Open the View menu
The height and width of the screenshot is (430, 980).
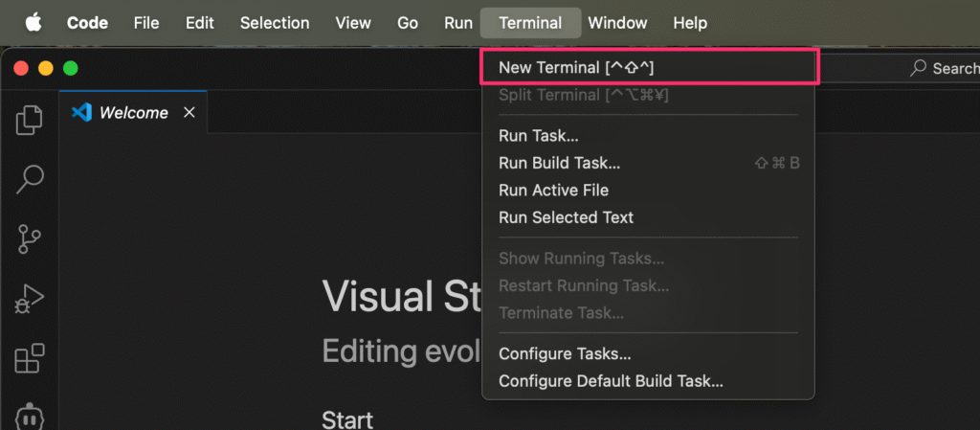coord(353,23)
